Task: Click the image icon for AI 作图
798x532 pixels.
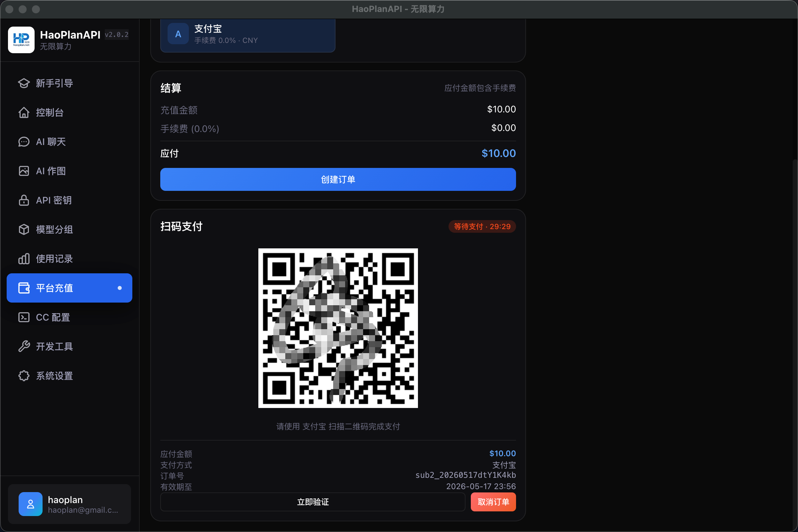Action: click(x=24, y=171)
